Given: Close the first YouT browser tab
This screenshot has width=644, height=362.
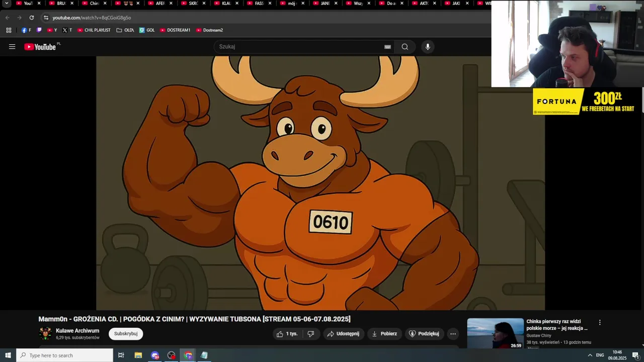Looking at the screenshot, I should (39, 4).
